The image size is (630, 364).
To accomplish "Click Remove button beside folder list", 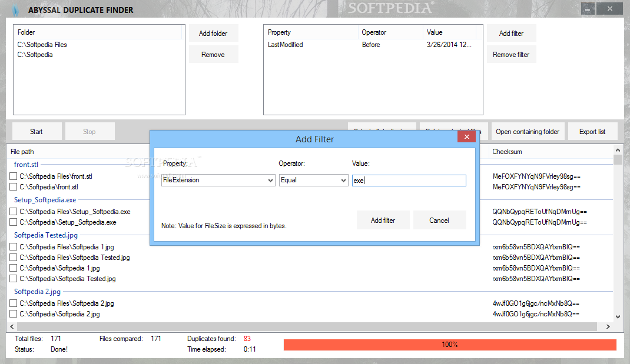I will pos(213,55).
